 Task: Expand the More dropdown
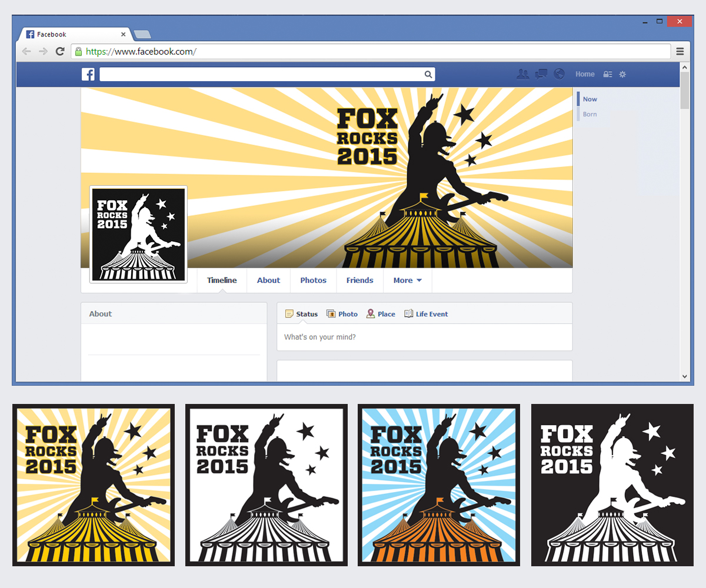click(x=408, y=280)
